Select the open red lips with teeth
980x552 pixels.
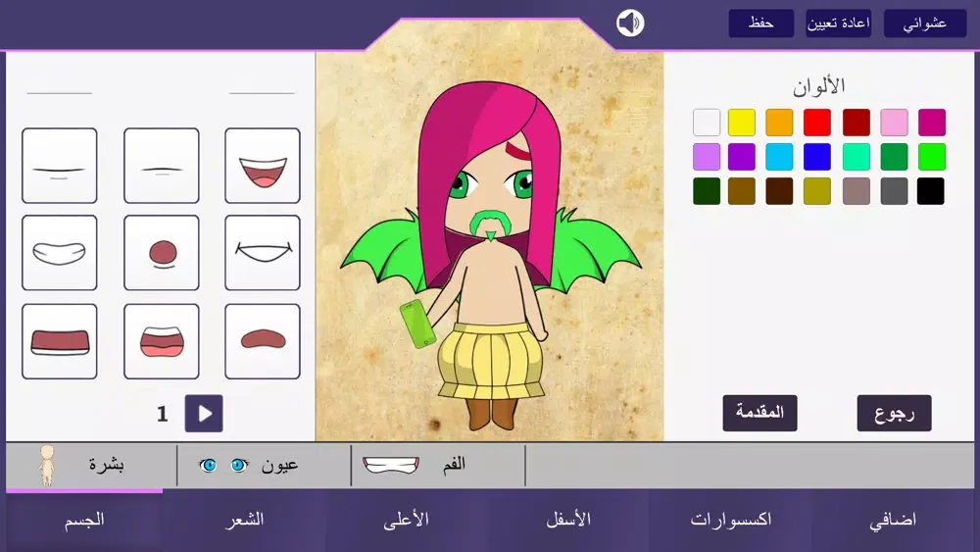point(162,341)
